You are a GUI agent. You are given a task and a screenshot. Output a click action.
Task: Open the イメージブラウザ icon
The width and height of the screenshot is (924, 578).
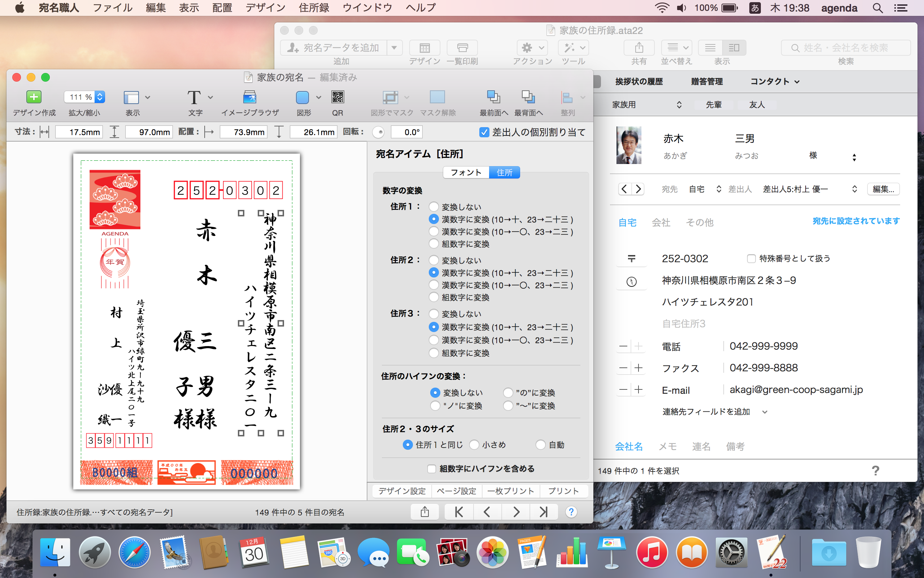250,97
